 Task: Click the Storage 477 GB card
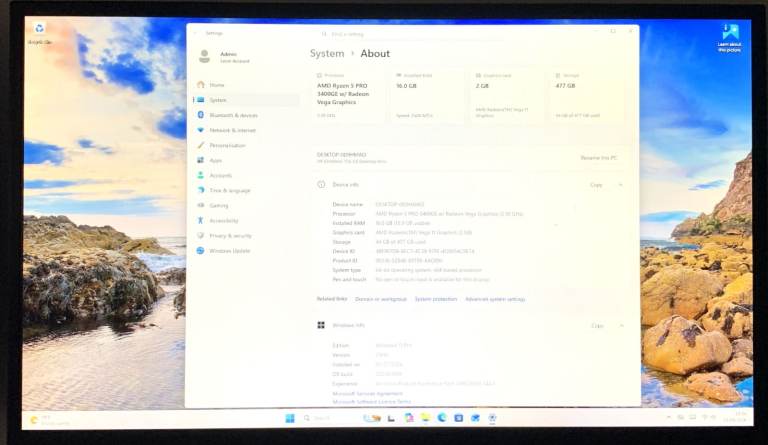[587, 95]
